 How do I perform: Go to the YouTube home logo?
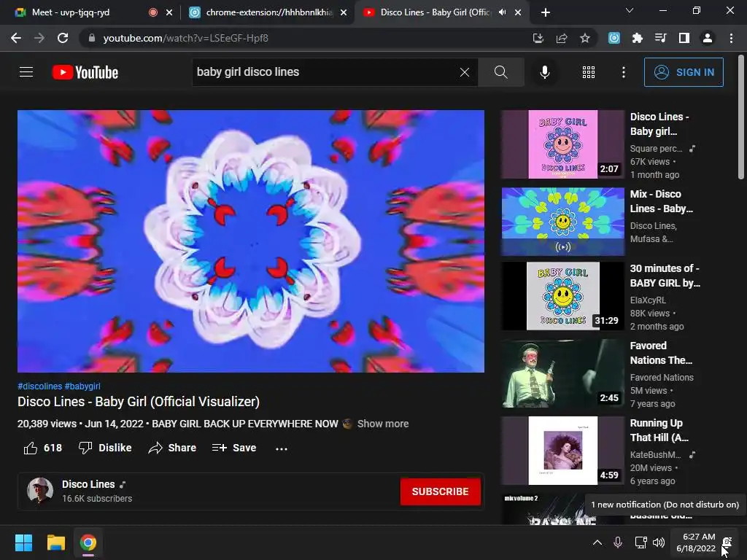coord(85,72)
